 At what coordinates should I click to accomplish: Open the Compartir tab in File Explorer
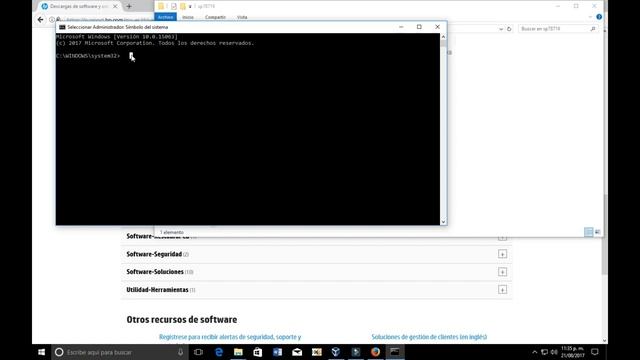pos(215,17)
